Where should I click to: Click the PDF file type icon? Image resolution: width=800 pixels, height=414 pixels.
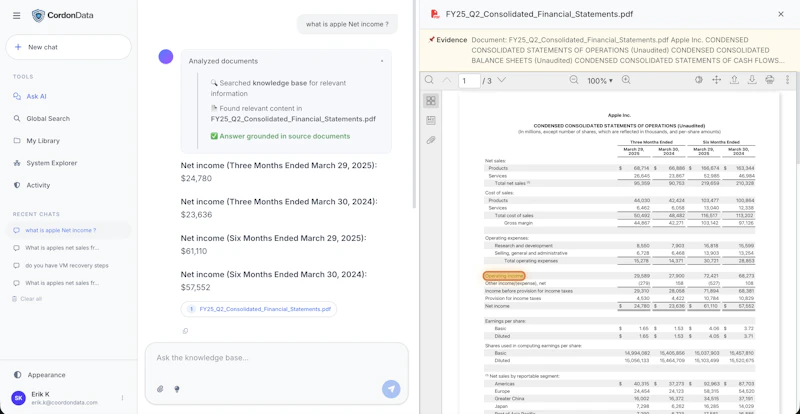(435, 14)
